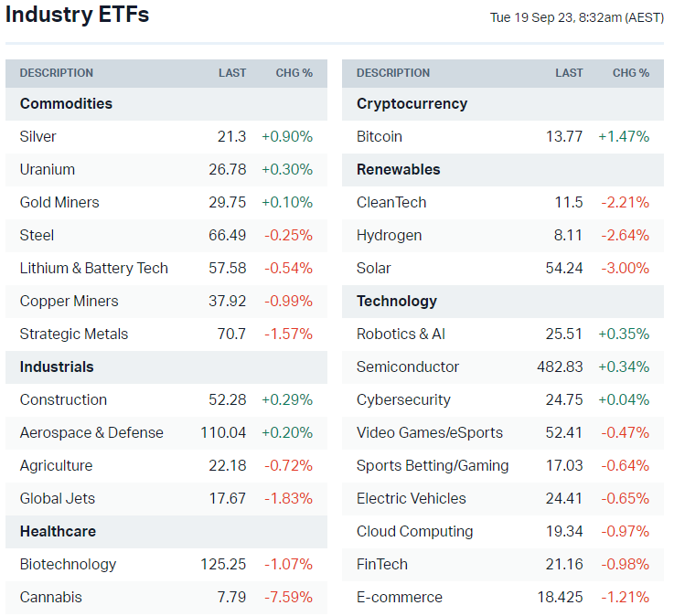This screenshot has width=674, height=616.
Task: Click left table DESCRIPTION column header
Action: pos(57,73)
